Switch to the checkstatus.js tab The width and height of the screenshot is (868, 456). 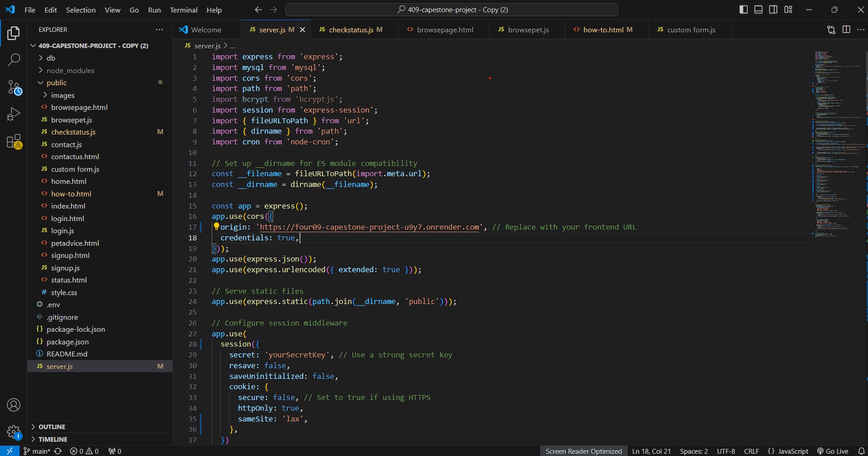[350, 30]
